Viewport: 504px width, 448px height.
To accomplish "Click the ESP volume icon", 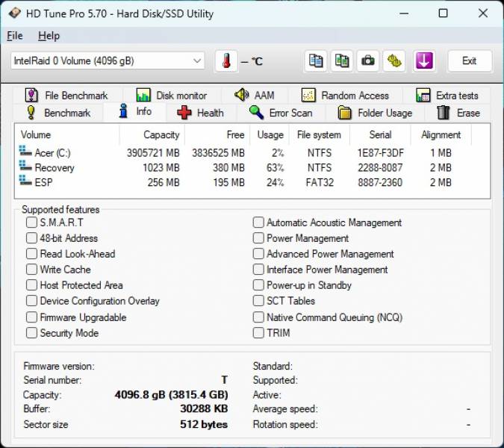I will [25, 181].
